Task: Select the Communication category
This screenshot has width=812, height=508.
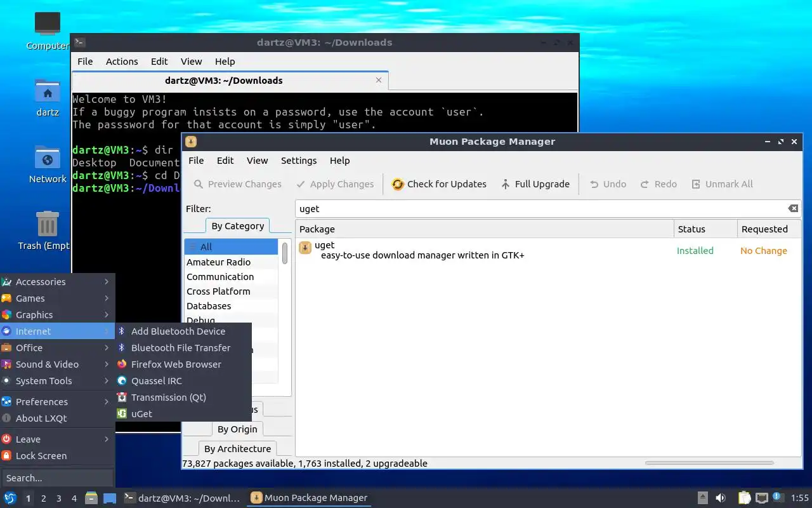Action: (231, 277)
